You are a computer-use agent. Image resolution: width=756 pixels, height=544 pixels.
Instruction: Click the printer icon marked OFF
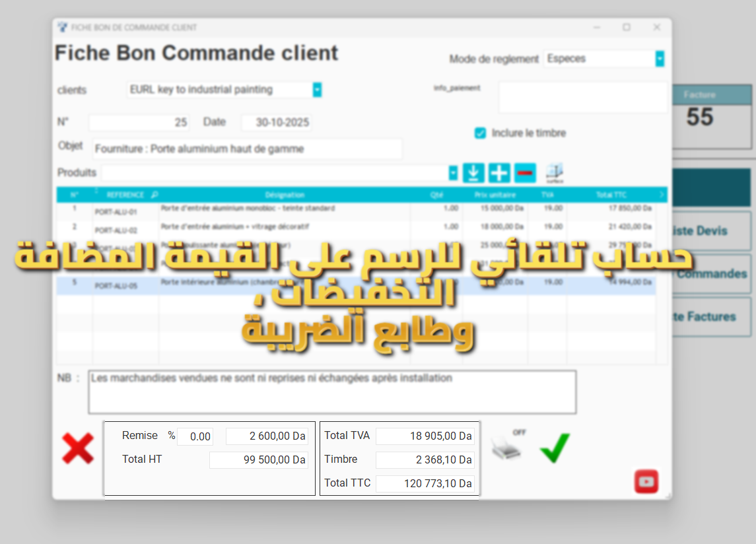coord(508,450)
